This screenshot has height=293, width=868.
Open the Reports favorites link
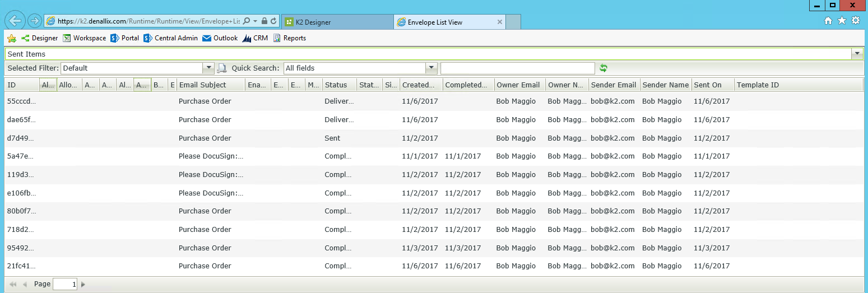pyautogui.click(x=289, y=38)
